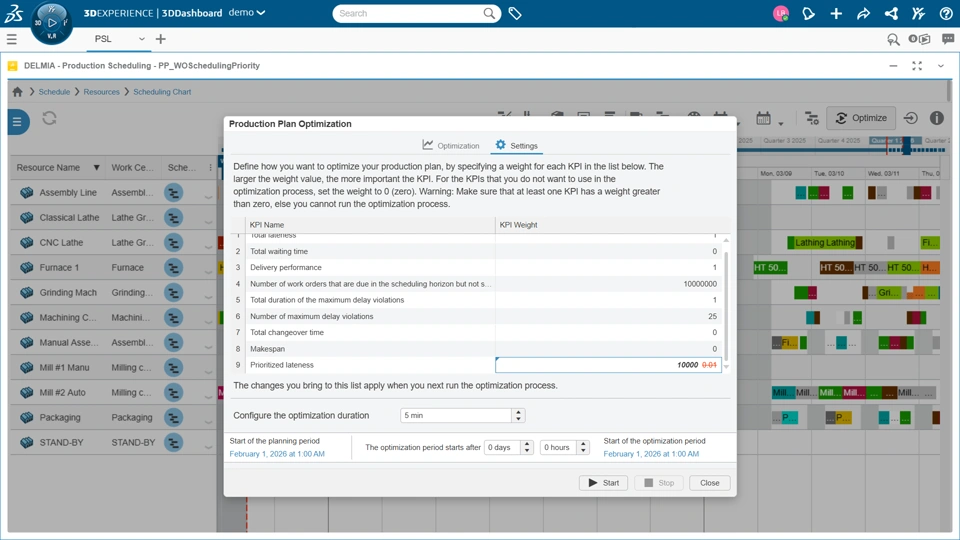Open Packaging schedule icon
The height and width of the screenshot is (540, 960).
[x=174, y=418]
